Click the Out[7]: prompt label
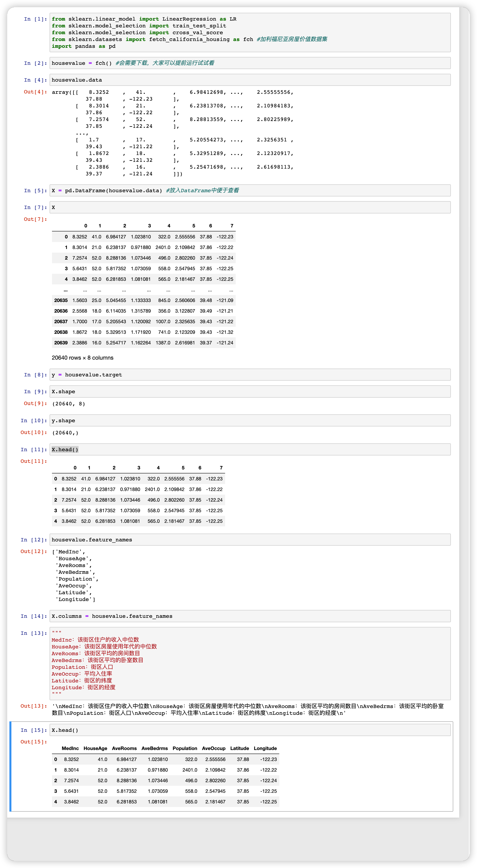 point(35,219)
